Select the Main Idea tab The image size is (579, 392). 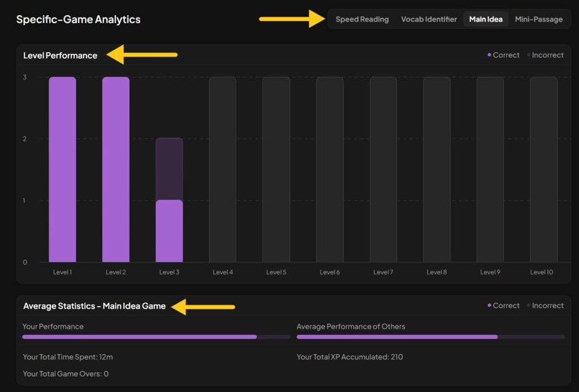[485, 19]
